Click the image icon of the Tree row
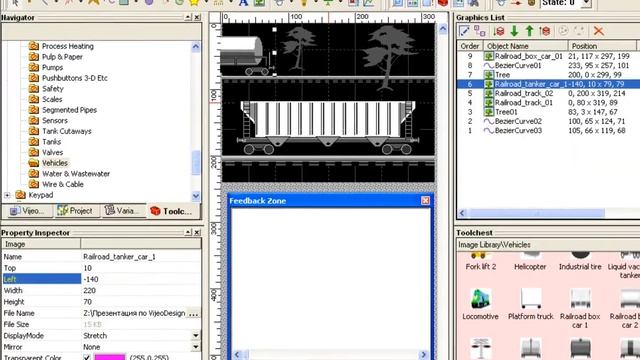 tap(489, 75)
